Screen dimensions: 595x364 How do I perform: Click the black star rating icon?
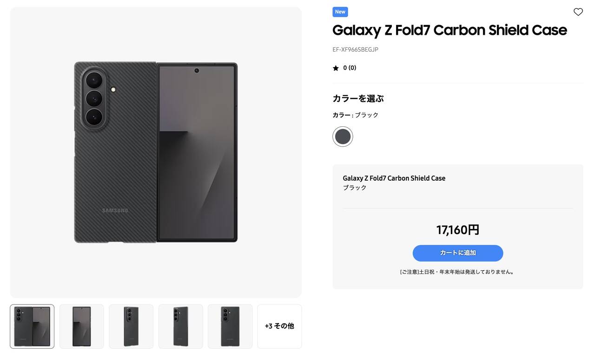tap(336, 68)
